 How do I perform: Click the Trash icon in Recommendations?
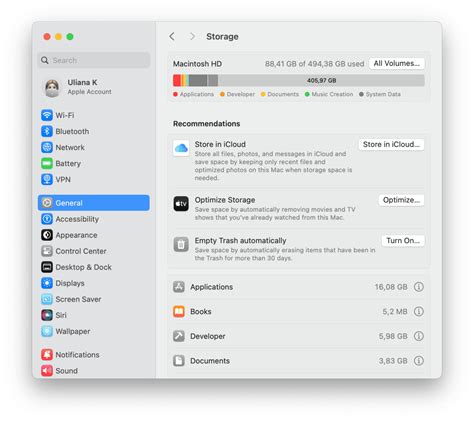pos(181,244)
